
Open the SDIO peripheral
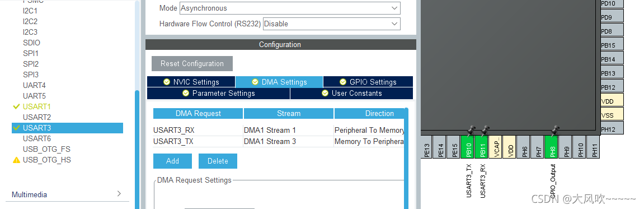(32, 43)
